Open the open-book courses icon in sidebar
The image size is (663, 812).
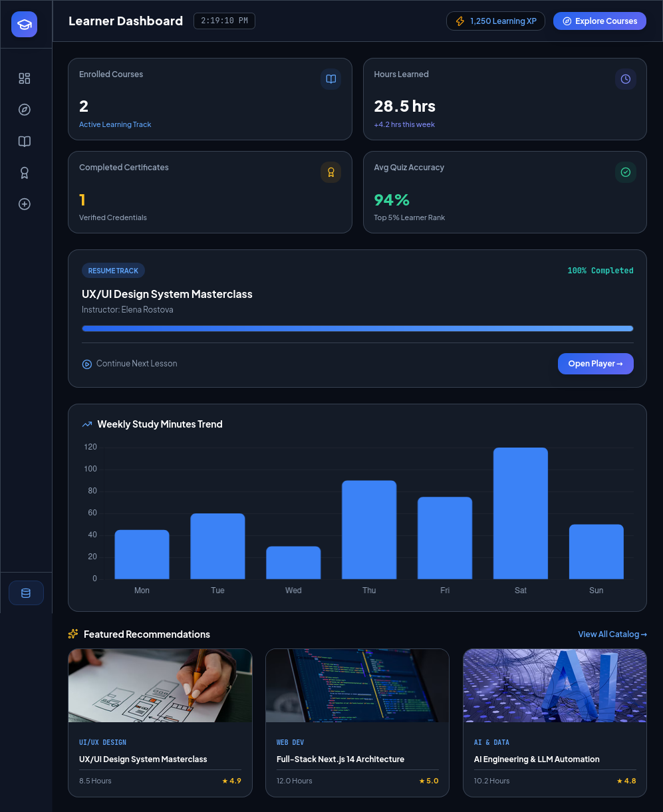click(25, 141)
